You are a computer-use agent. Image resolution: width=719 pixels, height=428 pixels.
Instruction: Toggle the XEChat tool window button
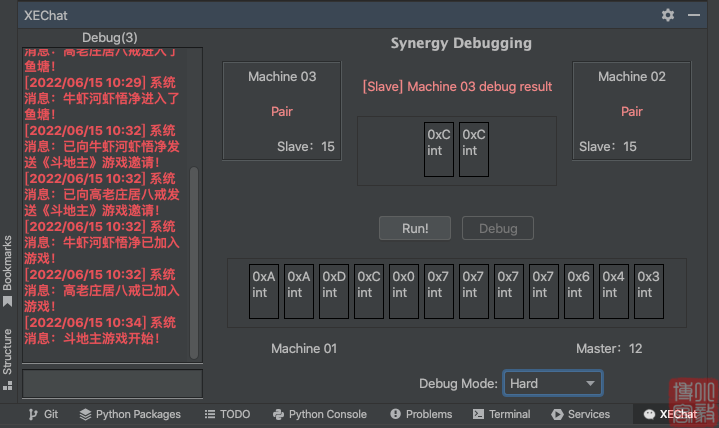tap(669, 414)
